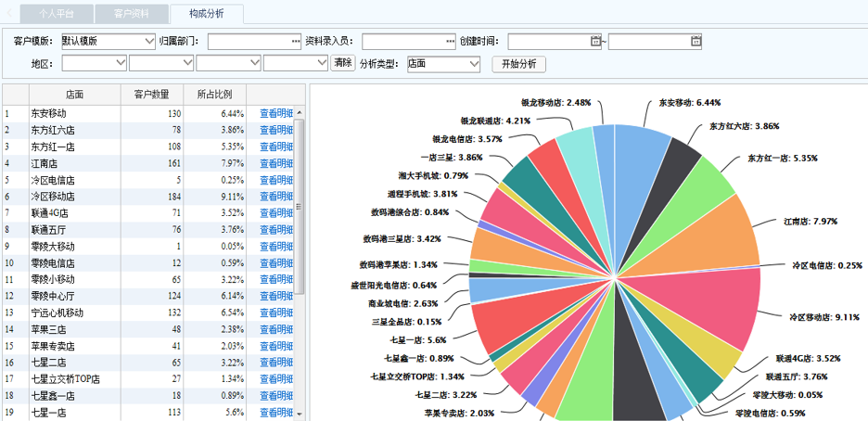
Task: Expand the 客户模版 dropdown
Action: click(x=150, y=41)
